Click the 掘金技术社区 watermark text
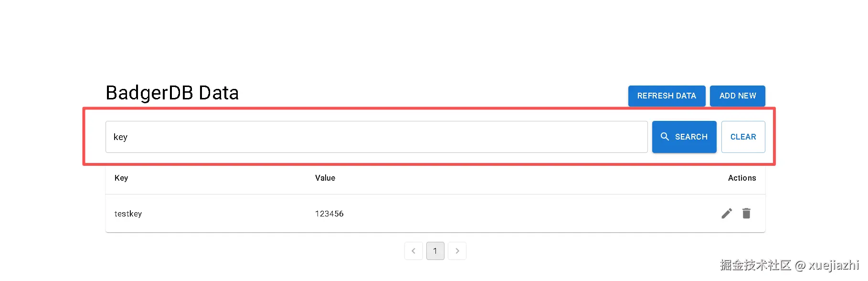 [x=755, y=265]
